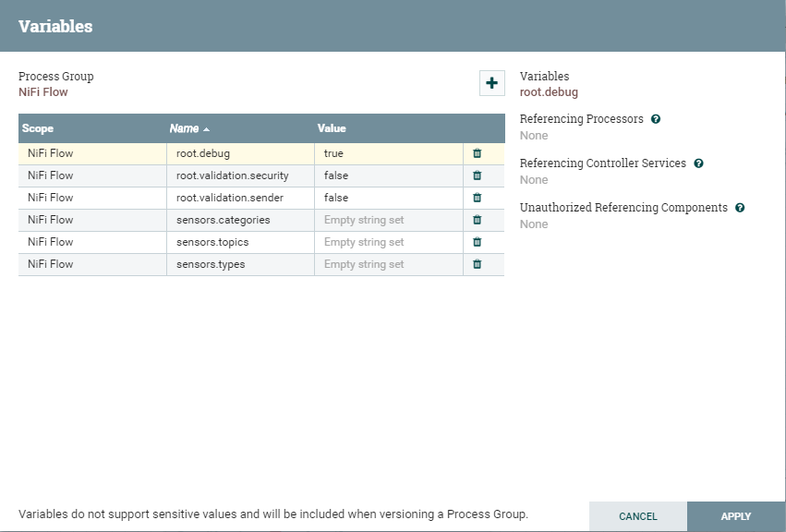Viewport: 786px width, 532px height.
Task: Edit empty value for sensors.topics
Action: click(x=388, y=242)
